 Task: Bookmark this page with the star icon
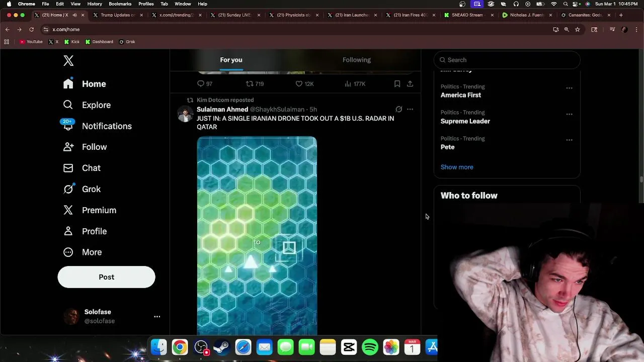click(578, 30)
